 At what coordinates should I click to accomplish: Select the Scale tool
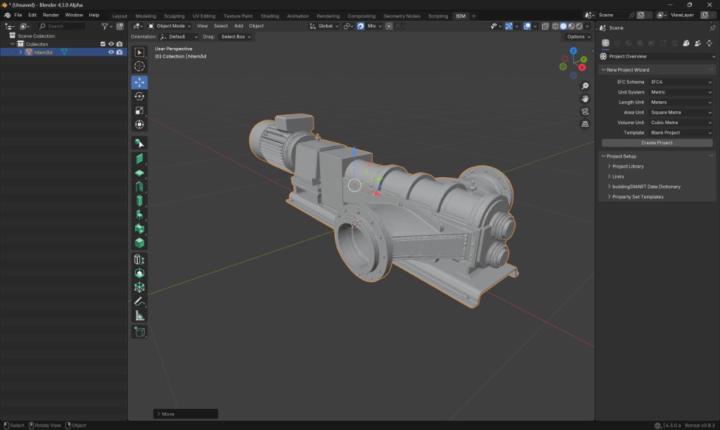[x=139, y=110]
